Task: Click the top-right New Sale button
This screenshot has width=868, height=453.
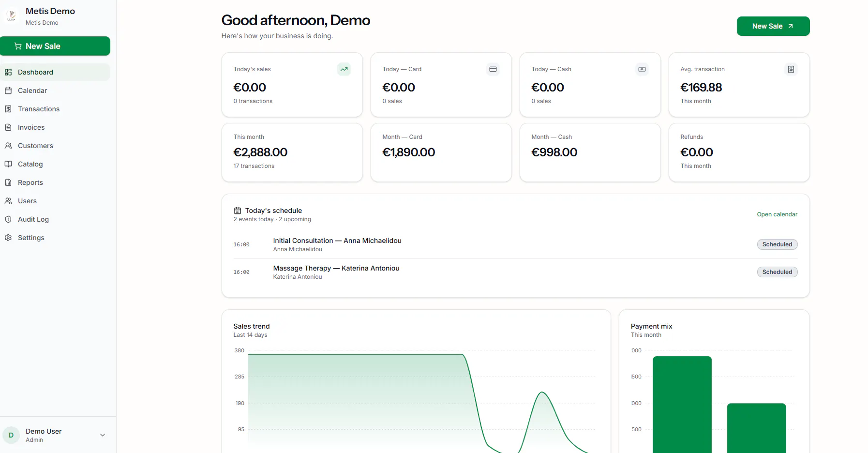Action: (x=773, y=26)
